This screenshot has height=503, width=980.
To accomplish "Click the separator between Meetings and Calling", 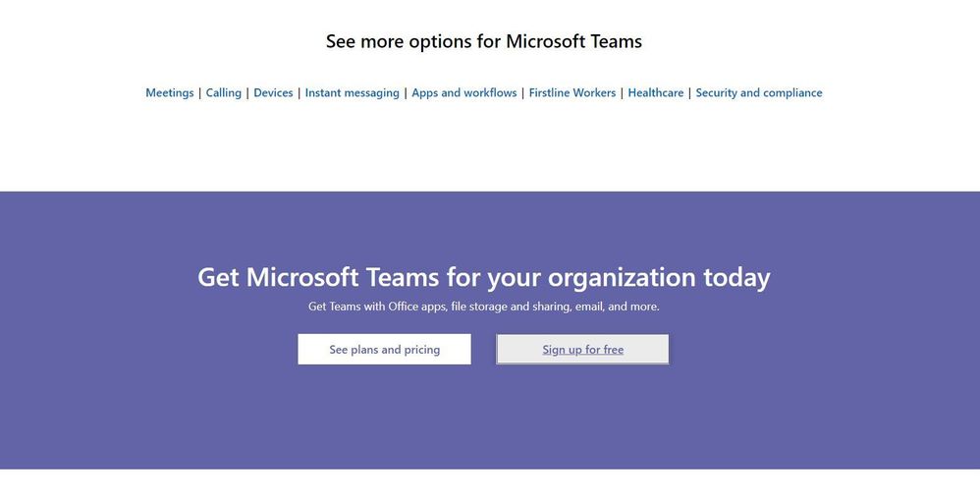I will coord(200,93).
